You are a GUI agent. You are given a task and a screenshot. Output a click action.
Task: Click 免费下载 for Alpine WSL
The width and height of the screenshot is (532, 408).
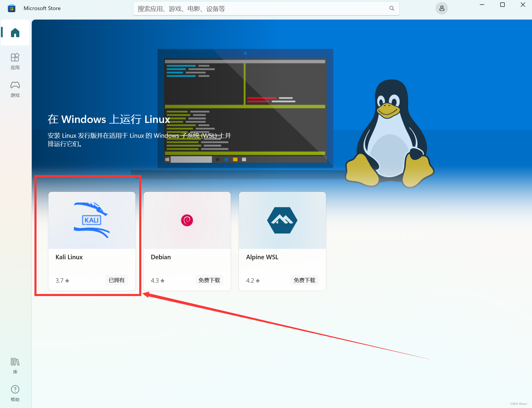point(305,280)
